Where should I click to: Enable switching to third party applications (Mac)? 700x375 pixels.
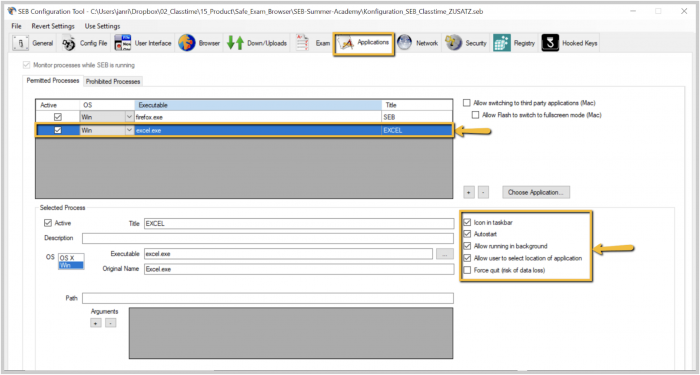pyautogui.click(x=467, y=103)
